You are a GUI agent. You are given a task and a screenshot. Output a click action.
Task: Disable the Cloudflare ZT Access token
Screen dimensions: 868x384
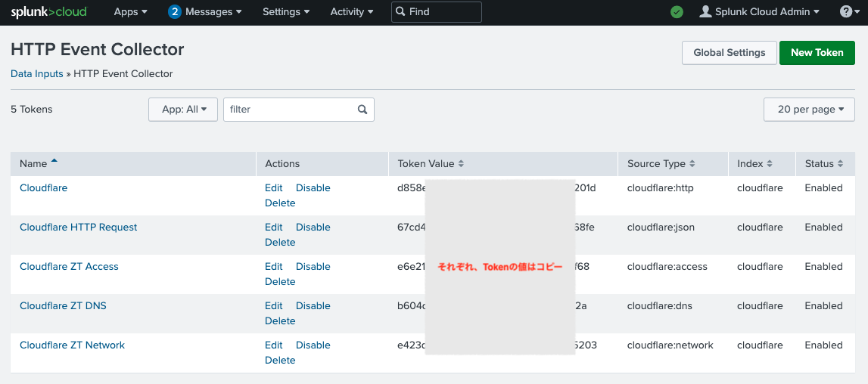coord(313,267)
